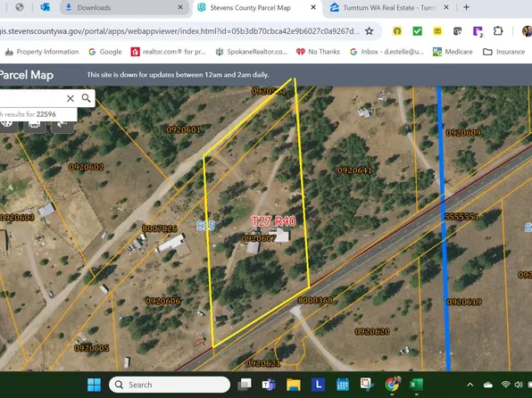This screenshot has height=398, width=532.
Task: Open the SpokaneRealtor.com bookmark
Action: click(x=252, y=52)
